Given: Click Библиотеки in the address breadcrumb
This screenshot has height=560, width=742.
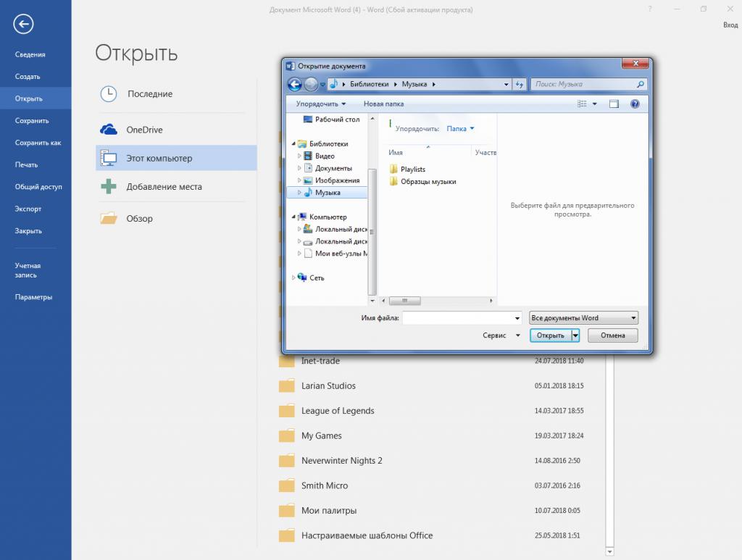Looking at the screenshot, I should pyautogui.click(x=369, y=84).
